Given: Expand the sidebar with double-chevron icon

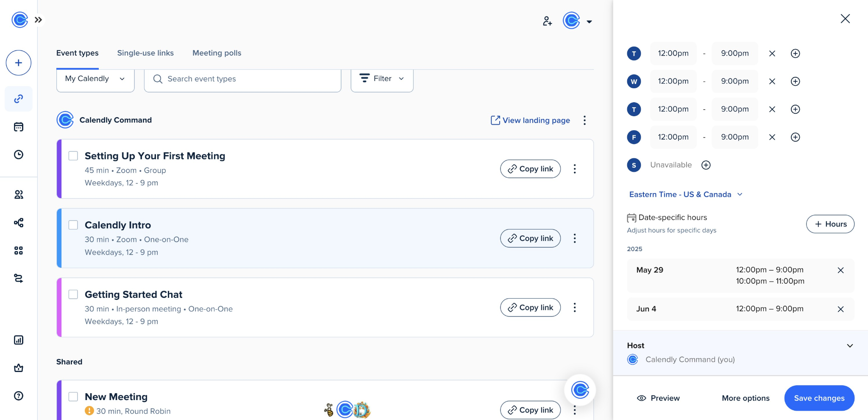Looking at the screenshot, I should (39, 20).
